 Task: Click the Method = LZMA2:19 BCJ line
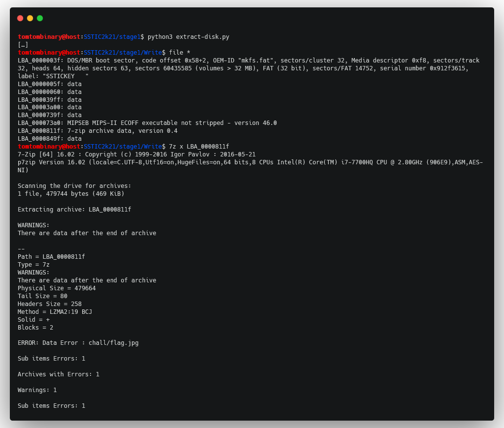tap(55, 312)
